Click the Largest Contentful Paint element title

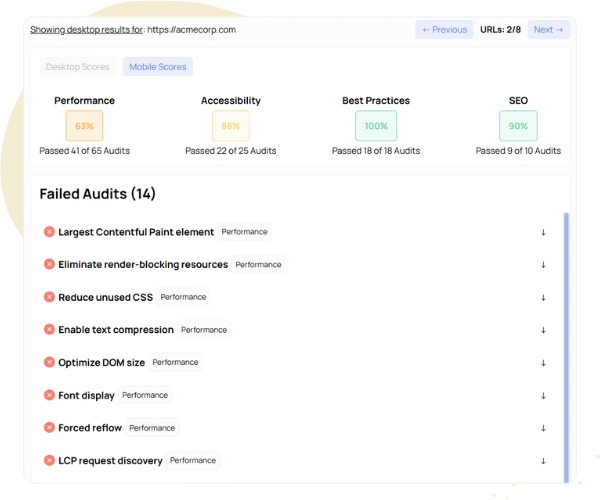(136, 232)
